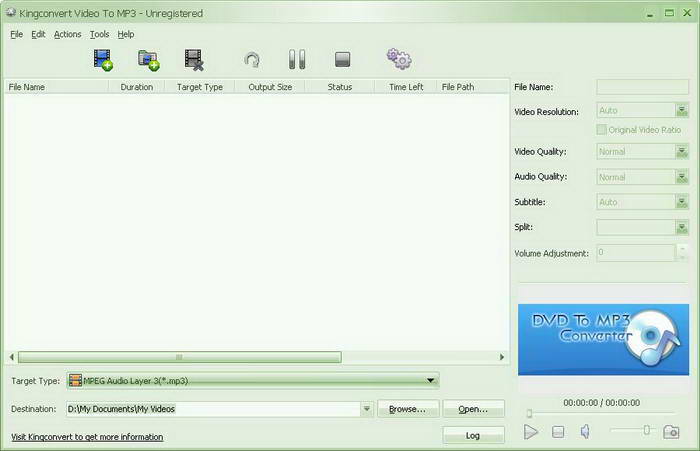Click the File Path column header
Viewport: 700px width, 451px height.
473,87
